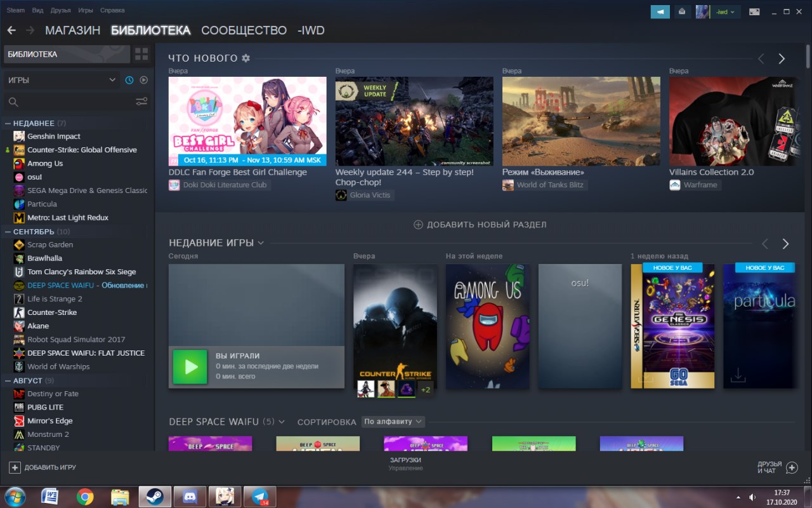
Task: Open Chrome from the taskbar
Action: [x=85, y=497]
